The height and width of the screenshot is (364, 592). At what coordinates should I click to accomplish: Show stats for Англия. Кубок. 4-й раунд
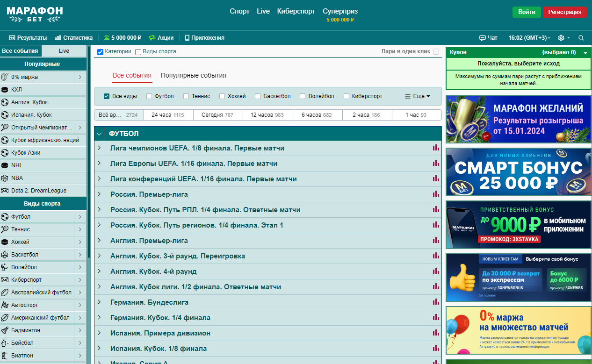coord(436,271)
